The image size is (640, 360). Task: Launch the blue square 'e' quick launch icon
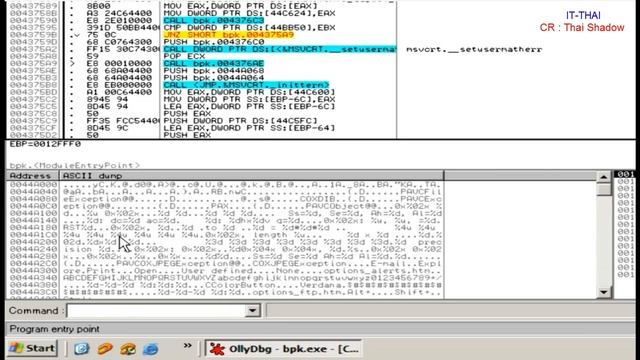(82, 349)
